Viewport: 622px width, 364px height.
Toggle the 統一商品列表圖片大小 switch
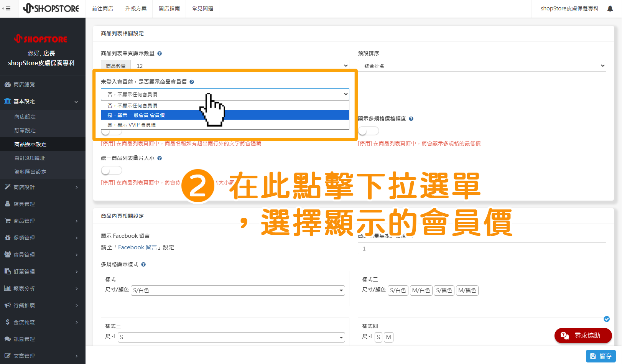point(111,170)
